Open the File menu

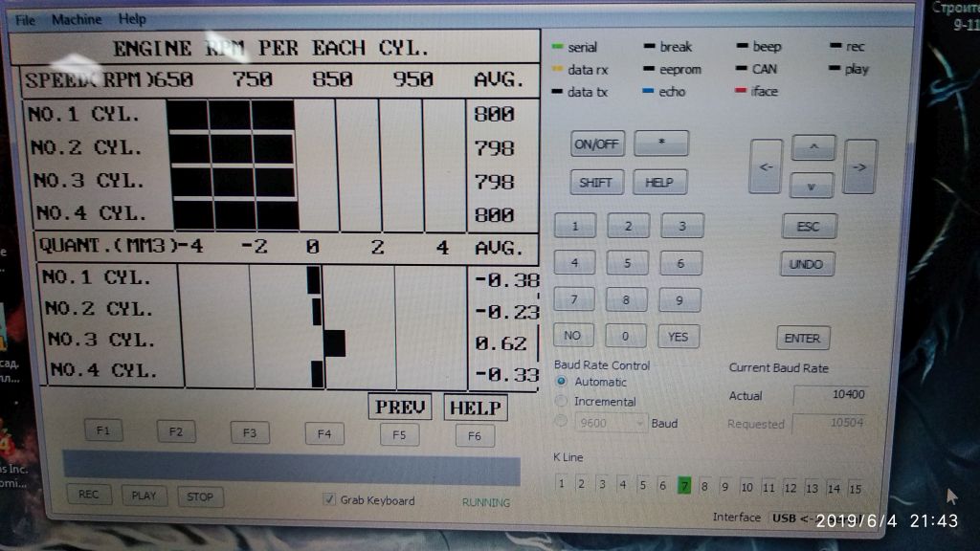click(25, 19)
